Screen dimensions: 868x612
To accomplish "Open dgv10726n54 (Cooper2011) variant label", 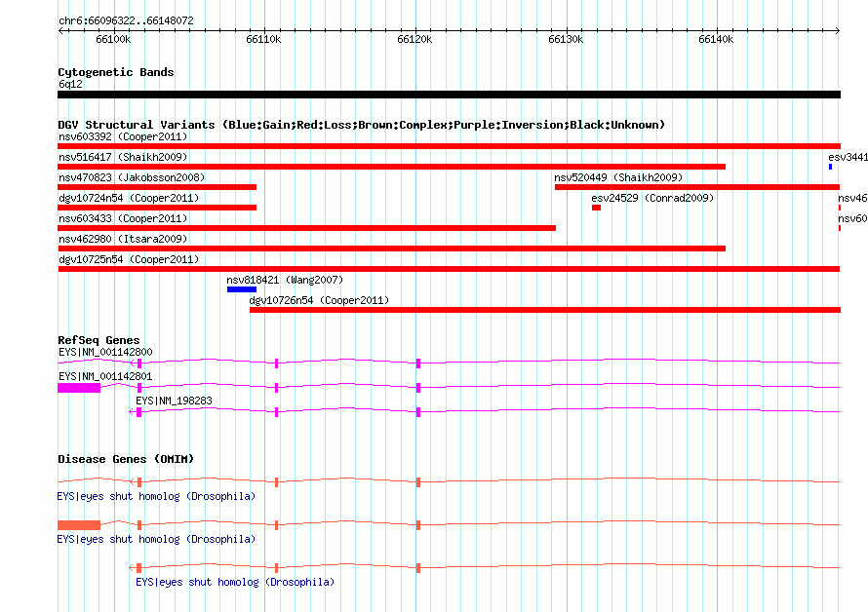I will click(320, 300).
